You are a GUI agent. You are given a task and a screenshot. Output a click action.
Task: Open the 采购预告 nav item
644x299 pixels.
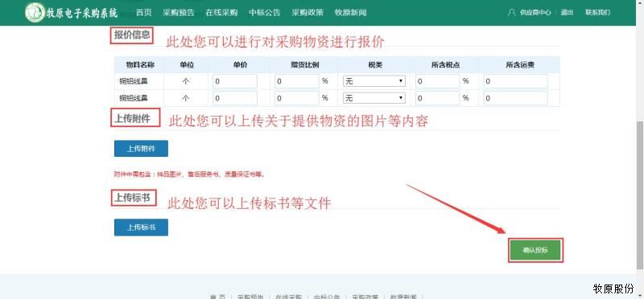[x=179, y=13]
